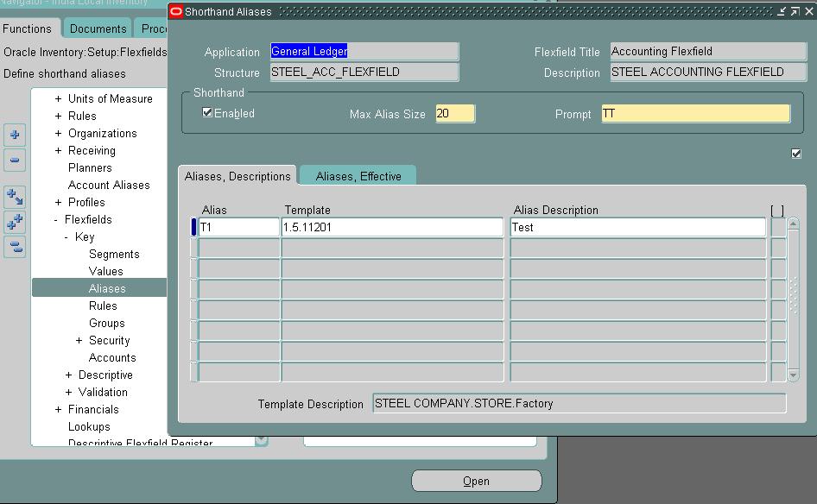Toggle the checkbox above the aliases tabs

pyautogui.click(x=795, y=153)
